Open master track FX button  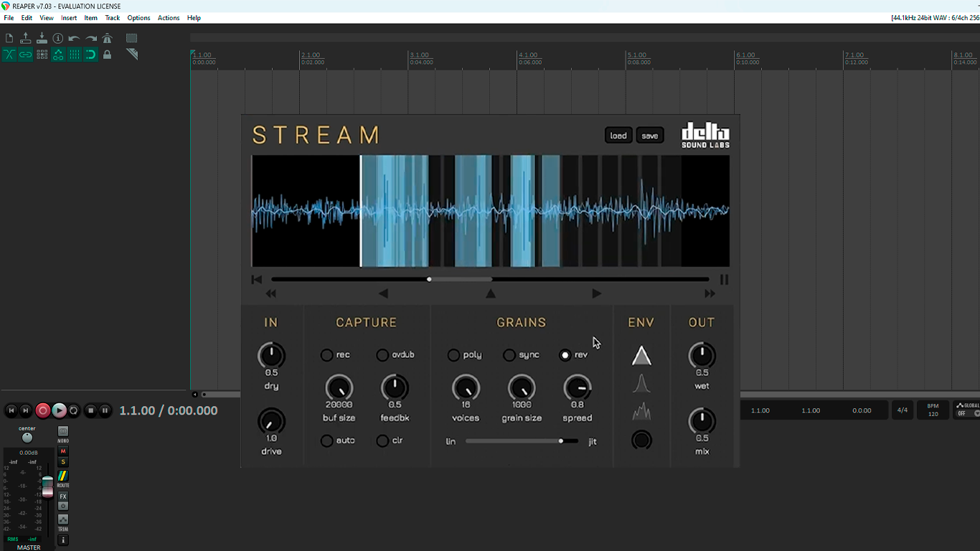63,496
